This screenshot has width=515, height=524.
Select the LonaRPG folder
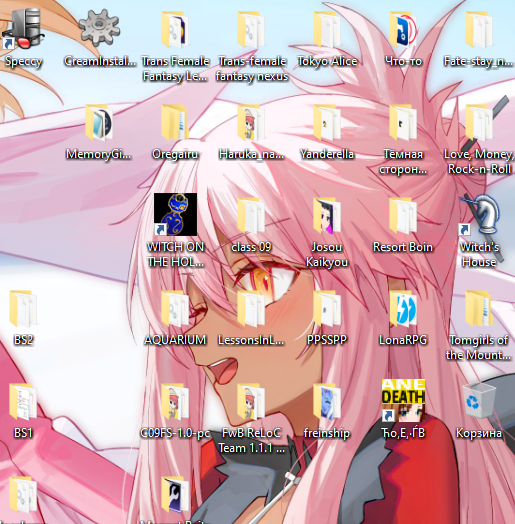pos(403,309)
